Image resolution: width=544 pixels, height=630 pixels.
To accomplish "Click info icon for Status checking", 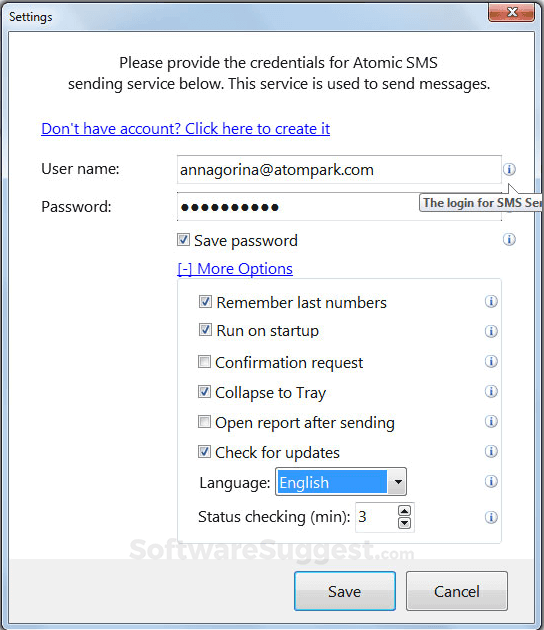I will coord(491,517).
